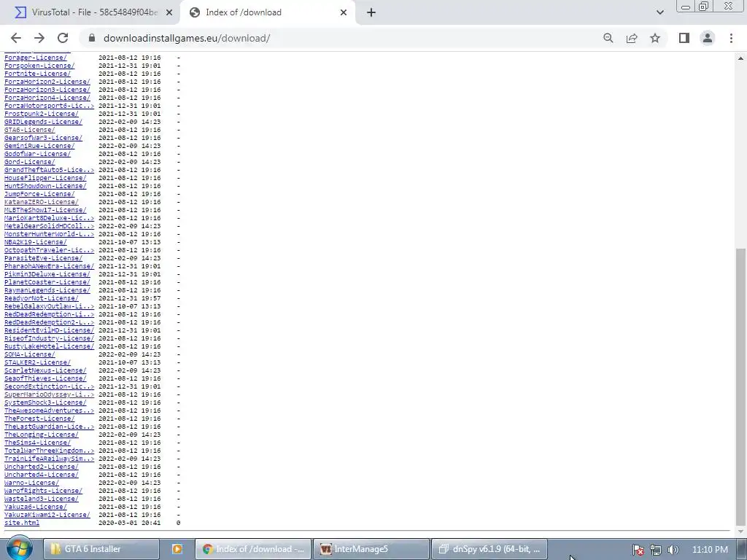Image resolution: width=747 pixels, height=560 pixels.
Task: Switch to the VirusTotal tab
Action: 90,13
